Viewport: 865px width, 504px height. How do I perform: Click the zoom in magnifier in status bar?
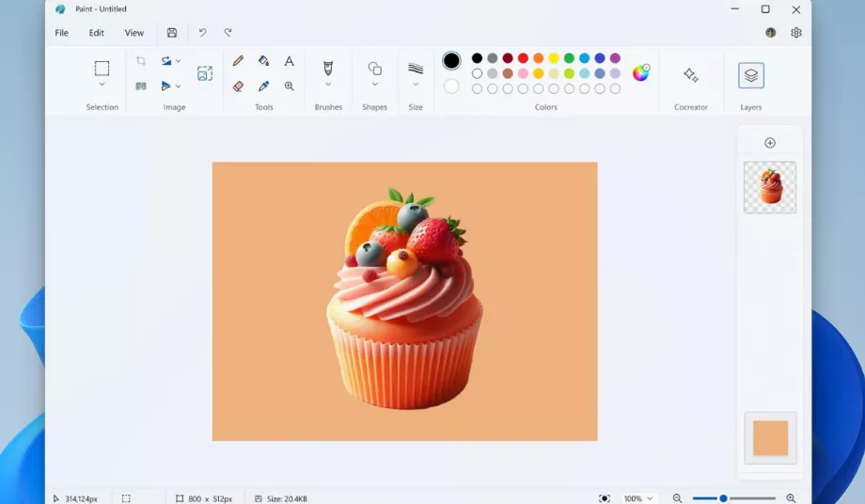pos(791,498)
